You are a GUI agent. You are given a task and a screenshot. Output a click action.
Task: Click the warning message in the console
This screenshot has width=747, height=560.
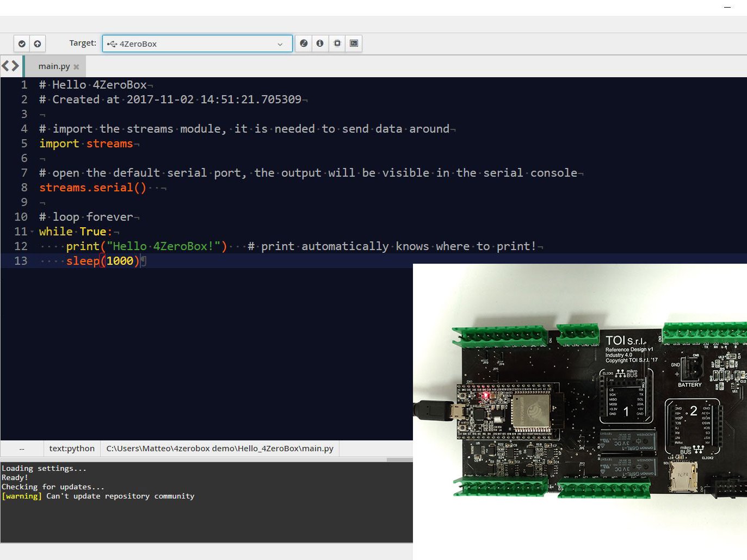[x=98, y=496]
